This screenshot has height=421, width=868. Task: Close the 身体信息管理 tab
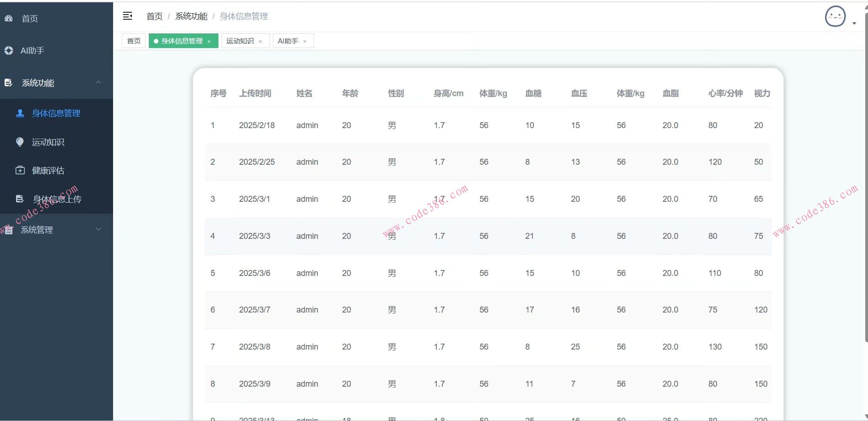(209, 41)
